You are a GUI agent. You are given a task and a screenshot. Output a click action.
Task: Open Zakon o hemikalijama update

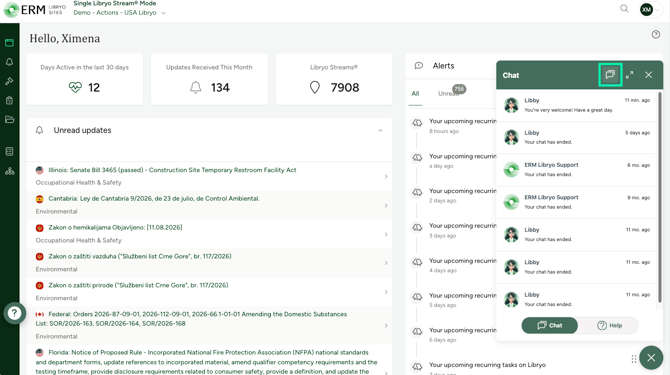pos(115,228)
